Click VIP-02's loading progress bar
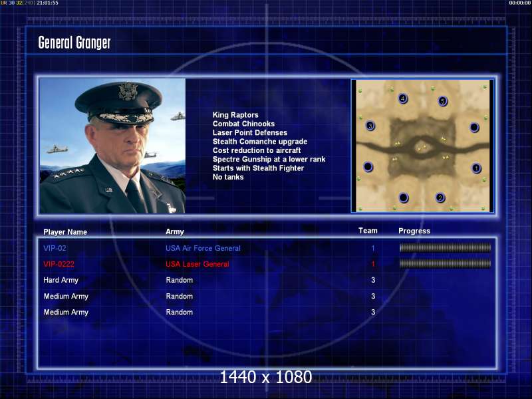 [445, 248]
